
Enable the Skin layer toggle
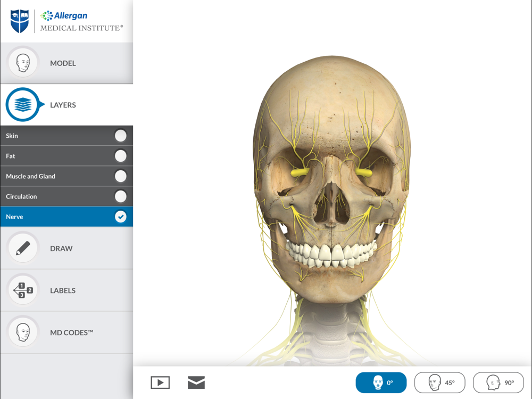120,136
